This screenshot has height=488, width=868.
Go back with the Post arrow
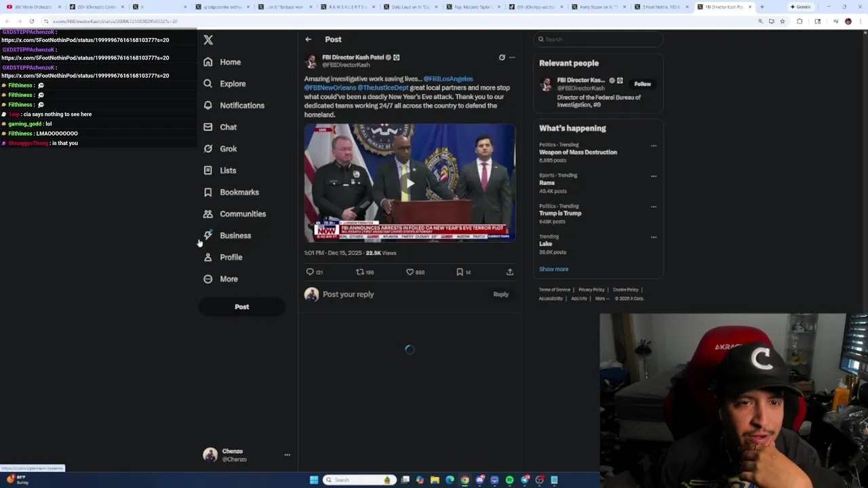click(x=308, y=39)
